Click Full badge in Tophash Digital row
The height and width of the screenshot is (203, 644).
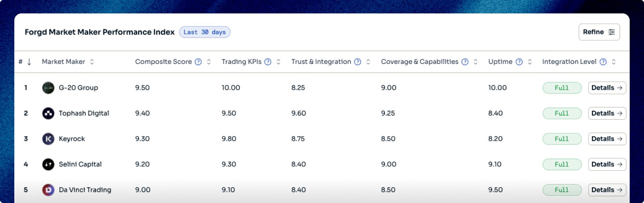[x=562, y=114]
